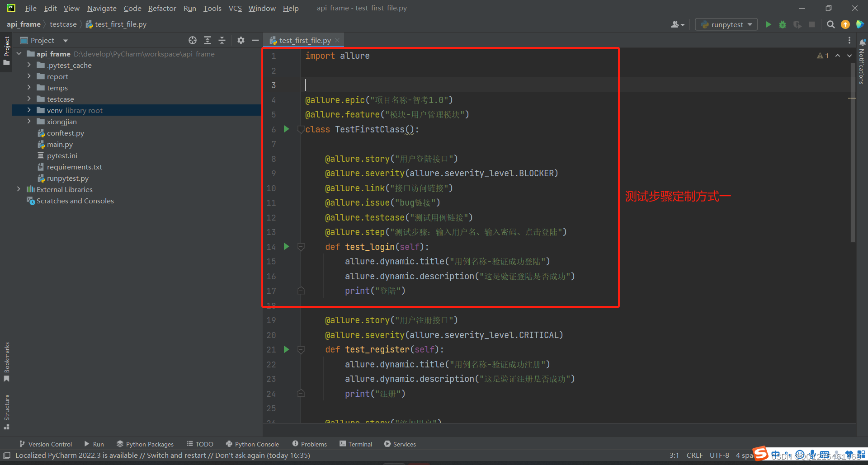Select pytest.ini in the project tree
This screenshot has height=465, width=868.
[x=62, y=155]
